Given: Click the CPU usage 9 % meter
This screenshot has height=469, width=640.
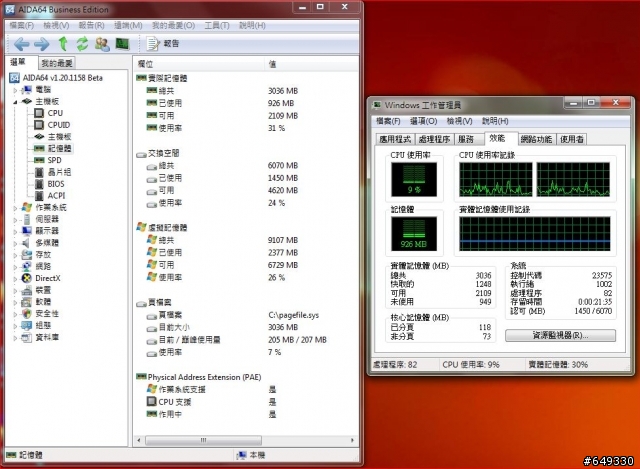Looking at the screenshot, I should (414, 179).
